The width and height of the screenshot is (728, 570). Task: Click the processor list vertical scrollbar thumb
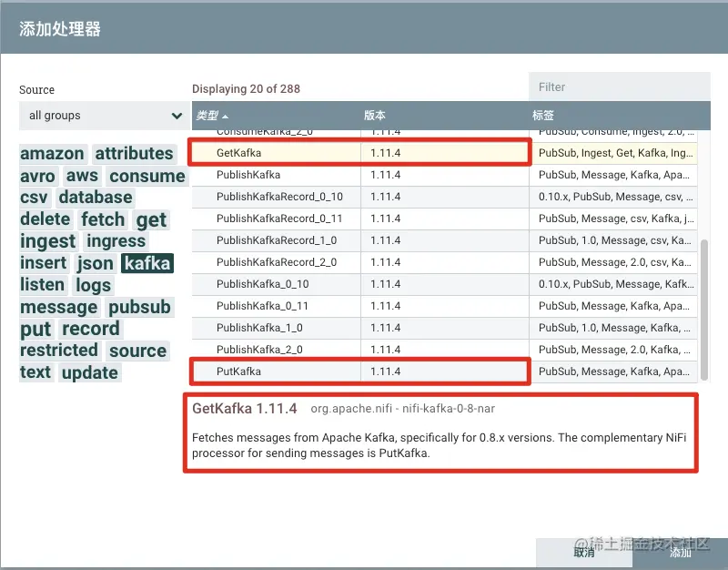tap(704, 310)
